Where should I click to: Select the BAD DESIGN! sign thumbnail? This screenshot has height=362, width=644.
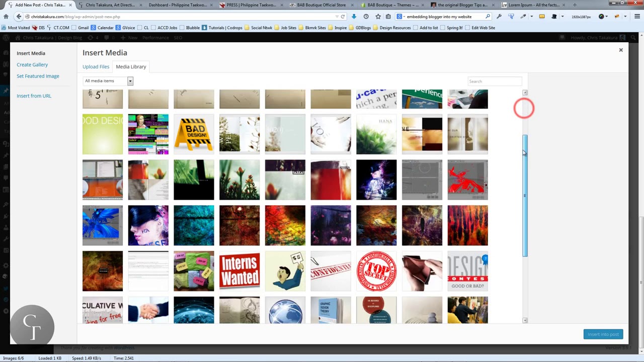pyautogui.click(x=194, y=134)
